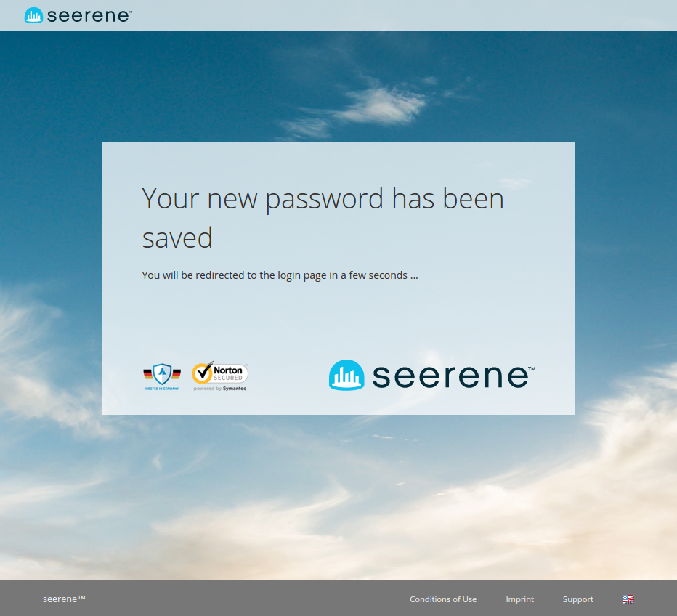677x616 pixels.
Task: Click the TM mark beside large seerene logo
Action: [532, 368]
